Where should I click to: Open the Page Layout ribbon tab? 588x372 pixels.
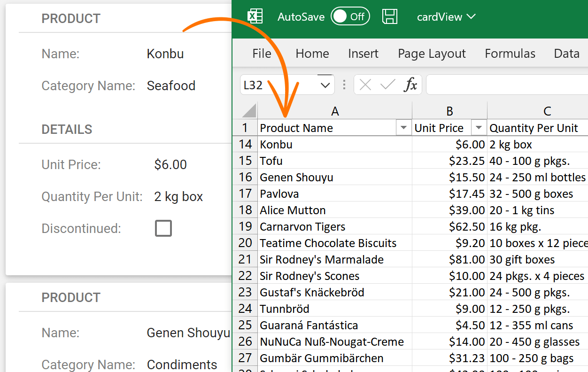point(432,54)
